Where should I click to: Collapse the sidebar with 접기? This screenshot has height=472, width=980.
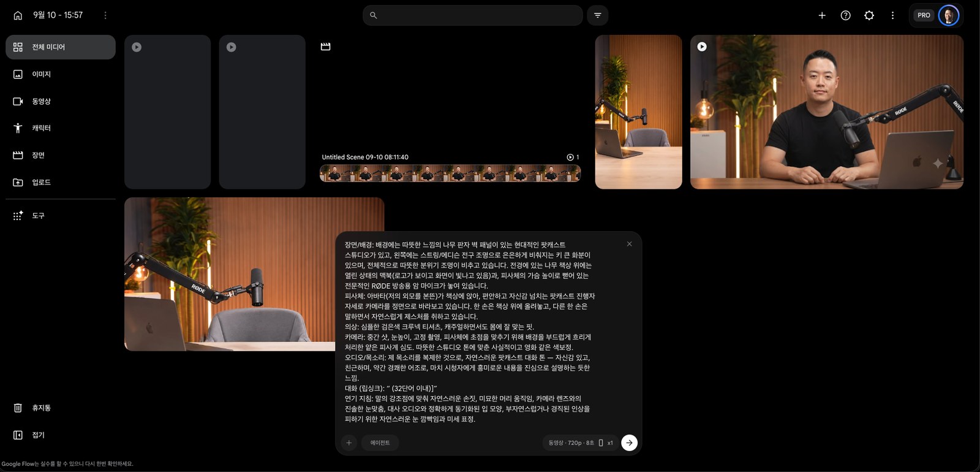pyautogui.click(x=61, y=435)
